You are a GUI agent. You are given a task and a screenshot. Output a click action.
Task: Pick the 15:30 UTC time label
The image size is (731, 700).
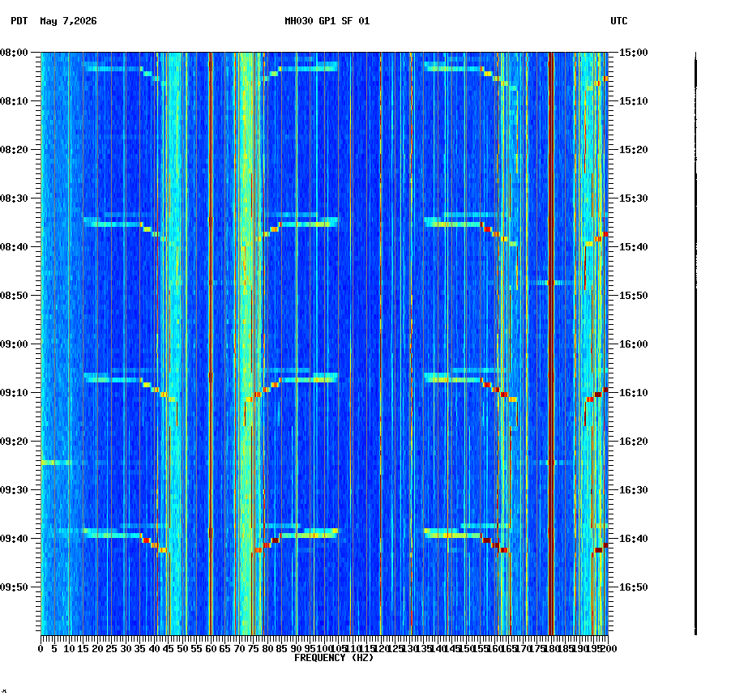click(634, 198)
